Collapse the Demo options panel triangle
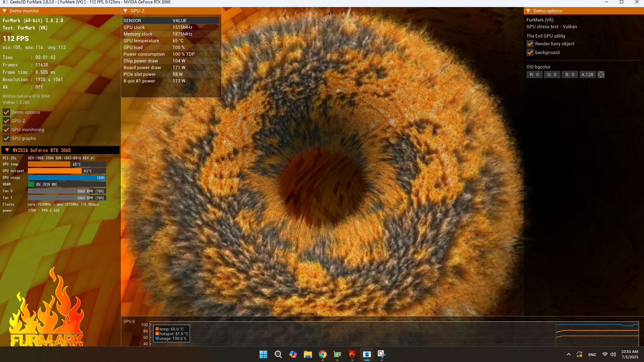The width and height of the screenshot is (644, 362). (528, 11)
